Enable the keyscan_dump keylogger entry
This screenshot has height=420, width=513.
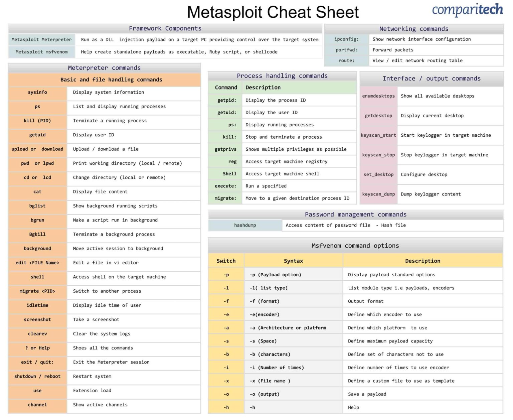click(378, 194)
